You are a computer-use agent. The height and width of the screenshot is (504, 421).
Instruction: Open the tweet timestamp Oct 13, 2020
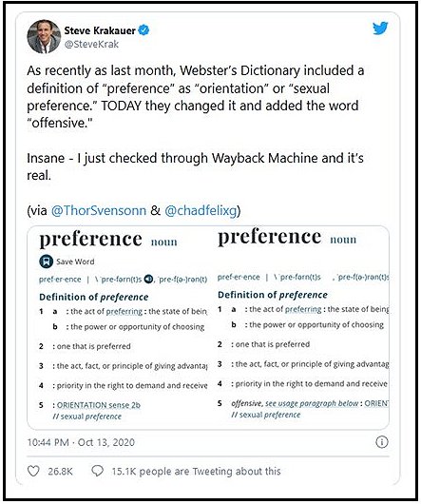(81, 442)
